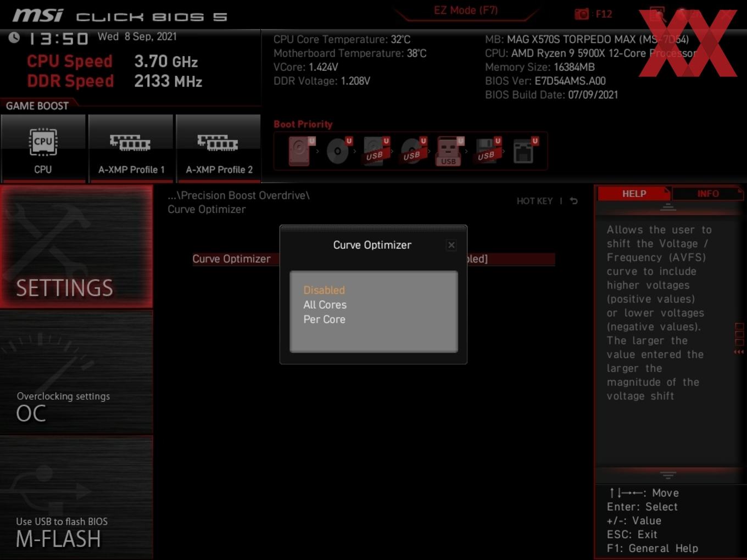The width and height of the screenshot is (747, 560).
Task: Open the SETTINGS section
Action: click(x=76, y=247)
